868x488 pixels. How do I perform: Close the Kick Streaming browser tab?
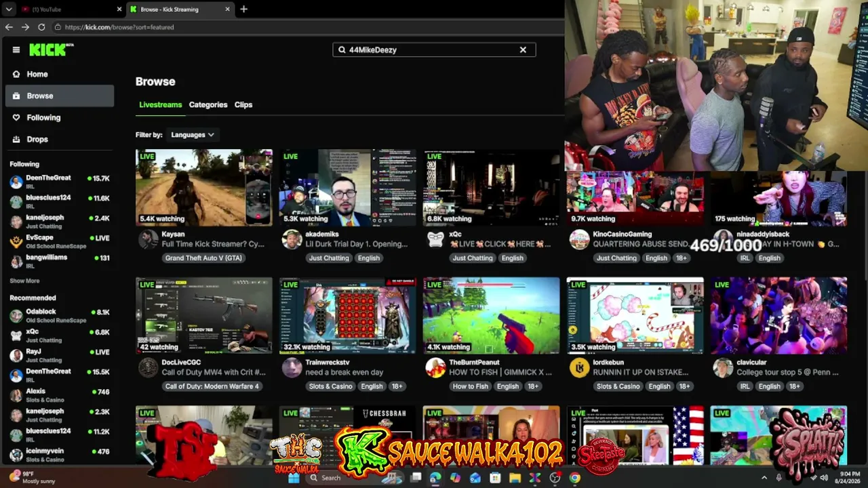[x=226, y=9]
